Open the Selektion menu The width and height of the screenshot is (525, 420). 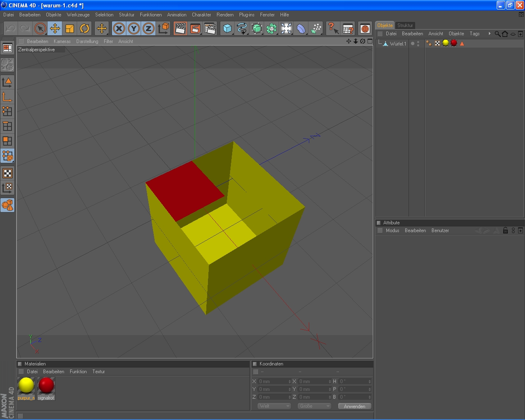tap(104, 15)
